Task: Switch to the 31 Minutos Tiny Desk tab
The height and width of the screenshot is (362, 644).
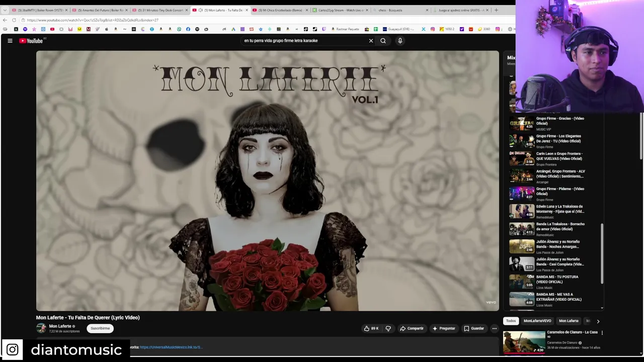Action: coord(159,10)
